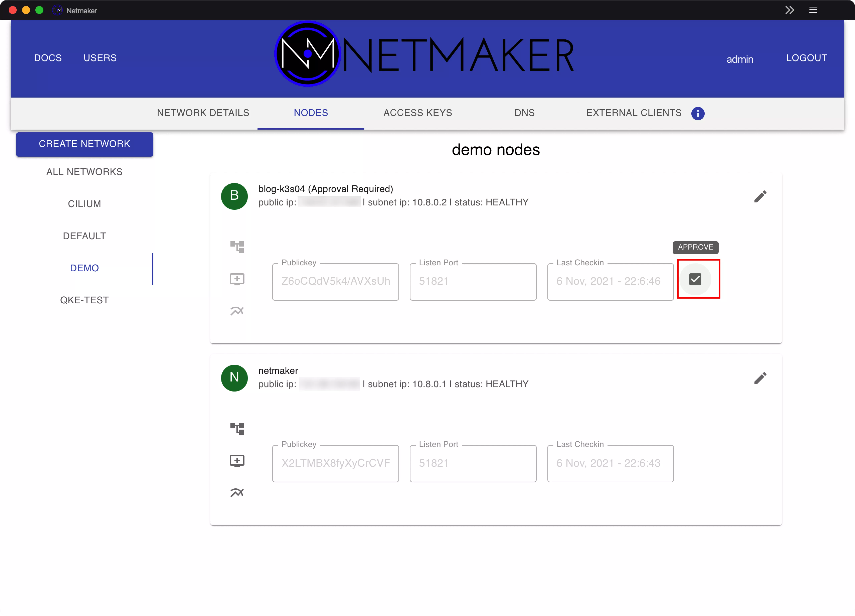The width and height of the screenshot is (855, 616).
Task: Click netmaker Listen Port field
Action: coord(473,463)
